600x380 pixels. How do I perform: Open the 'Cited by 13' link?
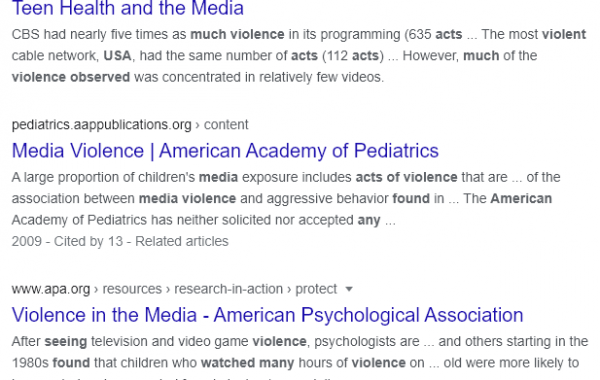tap(88, 241)
